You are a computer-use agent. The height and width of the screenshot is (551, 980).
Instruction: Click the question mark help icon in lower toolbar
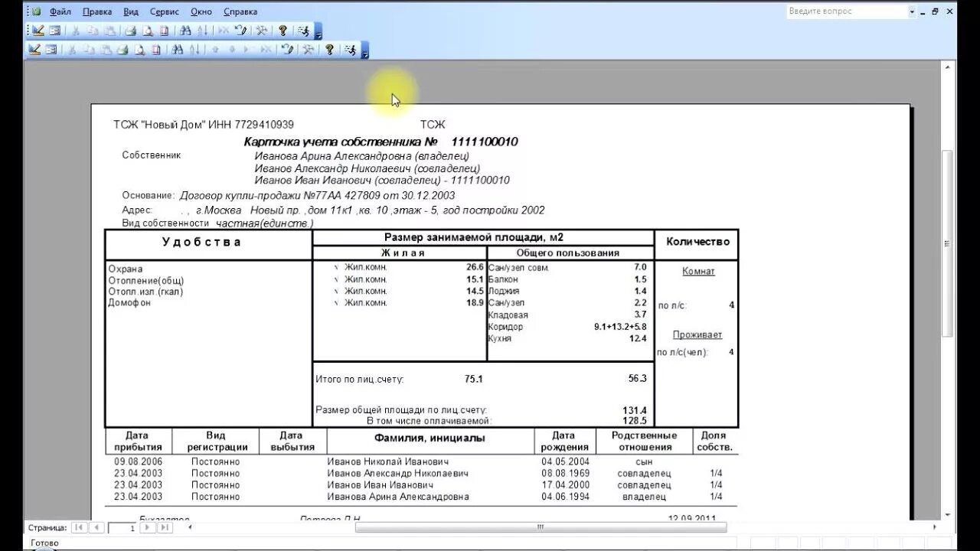tap(329, 50)
